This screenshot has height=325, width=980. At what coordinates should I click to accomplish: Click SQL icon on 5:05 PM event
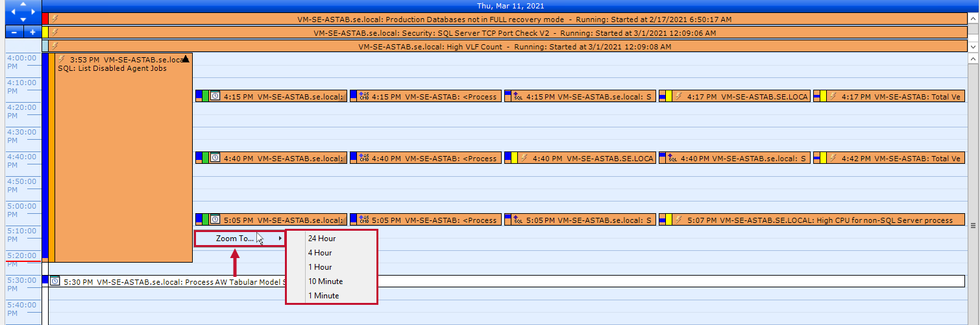coord(518,220)
